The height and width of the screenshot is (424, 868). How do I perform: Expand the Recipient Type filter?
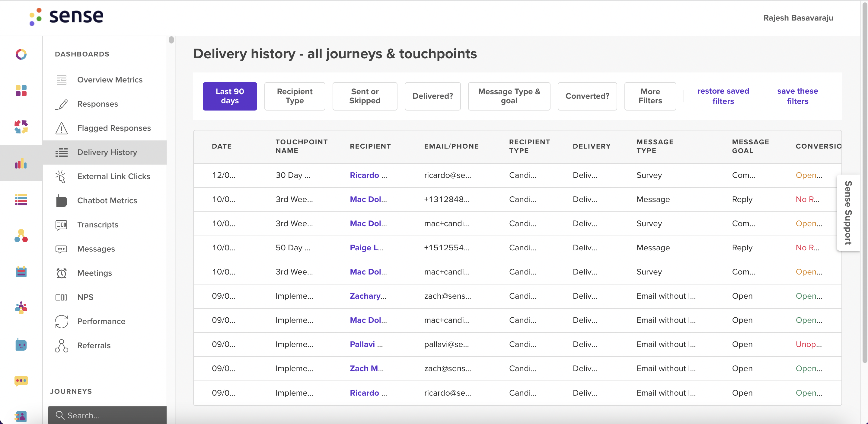pyautogui.click(x=295, y=96)
